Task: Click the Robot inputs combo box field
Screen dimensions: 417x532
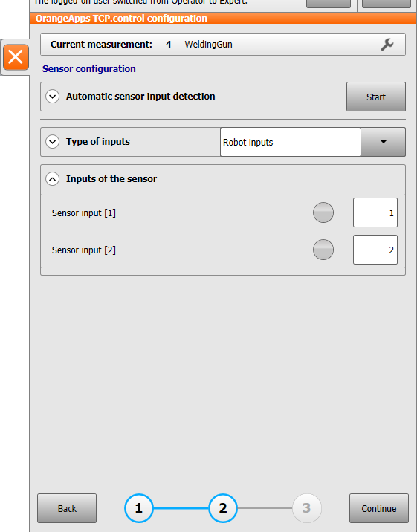Action: [291, 142]
